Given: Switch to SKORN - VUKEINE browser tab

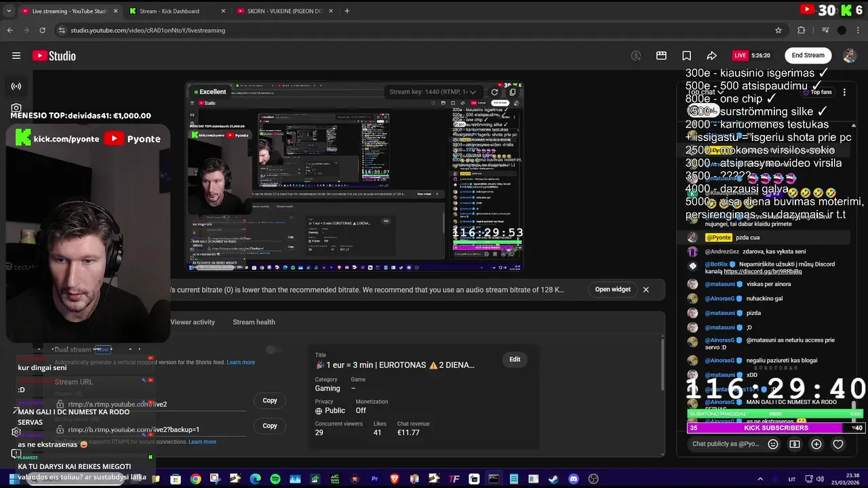Looking at the screenshot, I should [x=283, y=11].
